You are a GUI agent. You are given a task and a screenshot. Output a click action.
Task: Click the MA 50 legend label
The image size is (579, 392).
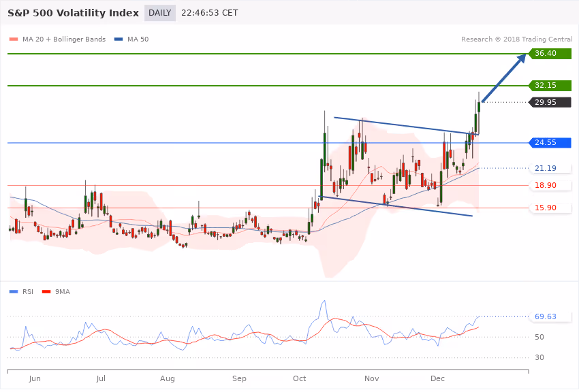[138, 39]
